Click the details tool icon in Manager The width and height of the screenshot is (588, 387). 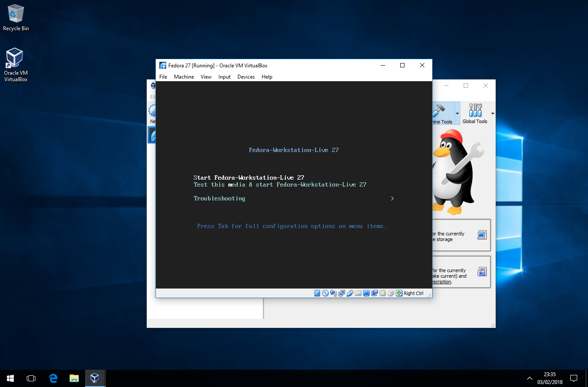click(482, 235)
